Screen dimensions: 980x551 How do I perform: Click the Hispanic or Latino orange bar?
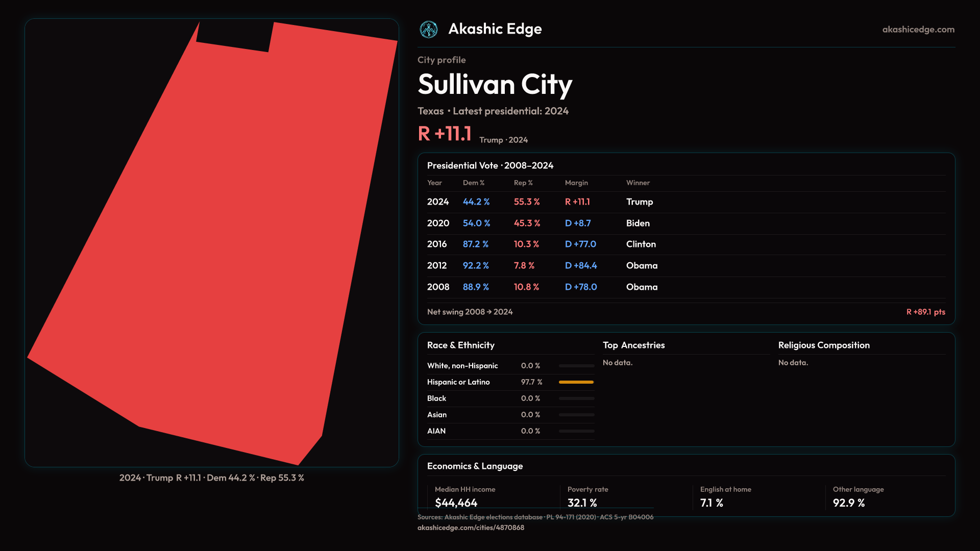tap(576, 382)
